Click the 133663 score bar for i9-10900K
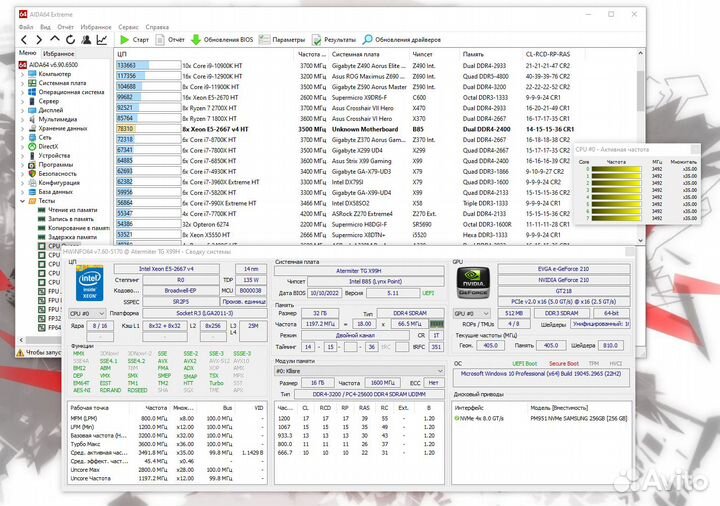 pyautogui.click(x=148, y=66)
